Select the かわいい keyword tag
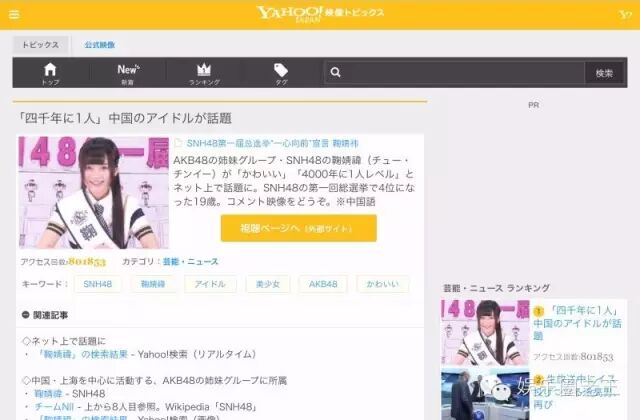The height and width of the screenshot is (420, 640). [382, 284]
